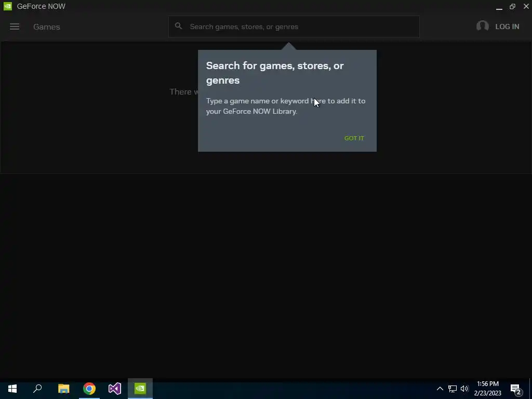Open the network status tray icon
This screenshot has height=399, width=532.
pyautogui.click(x=453, y=389)
